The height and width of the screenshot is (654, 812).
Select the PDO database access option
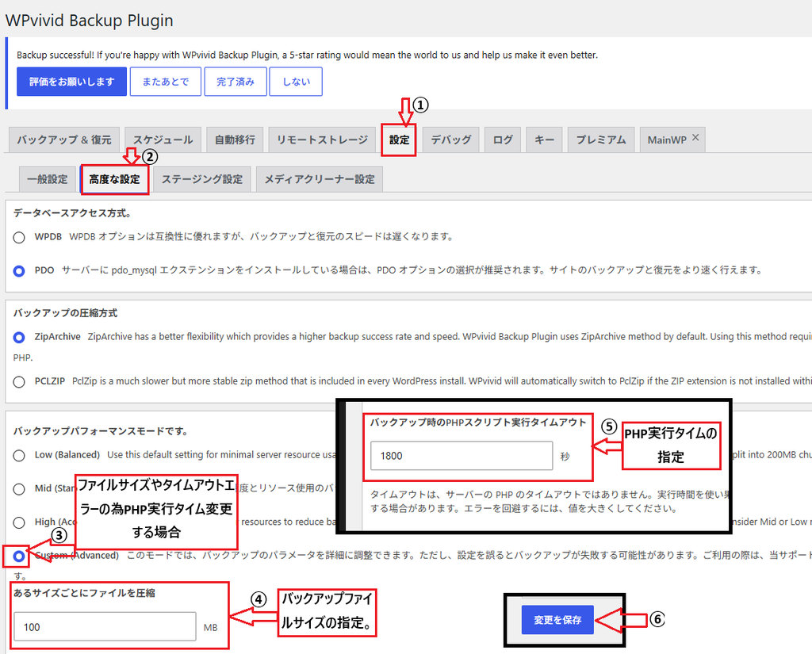19,271
